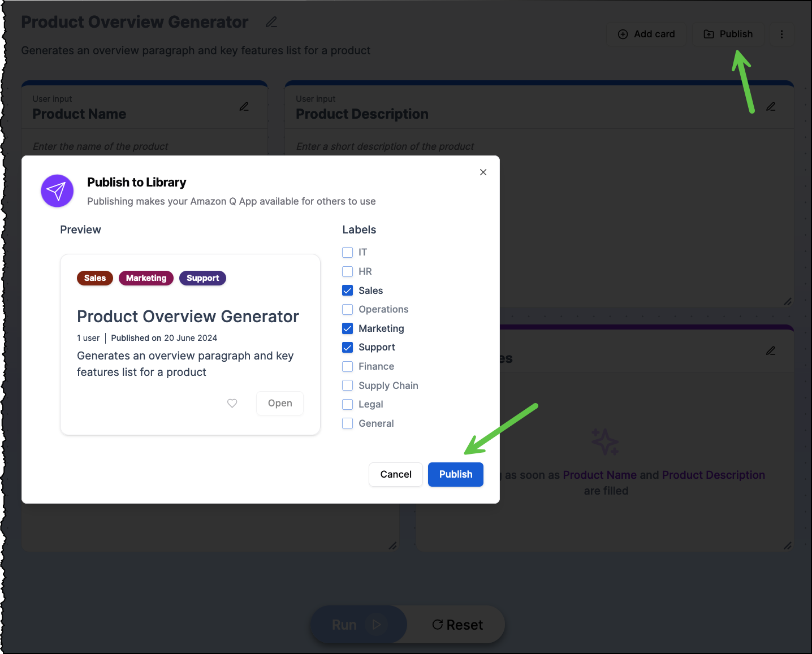Click the Sales badge on the preview card
This screenshot has height=654, width=812.
point(94,278)
